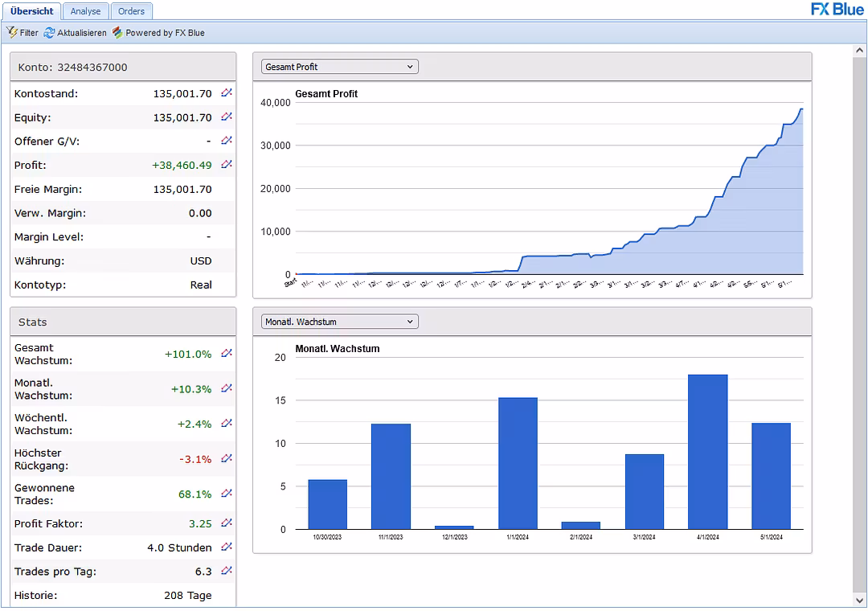Click the chart icon beside Kontostand
Screen dimensions: 868x611
[227, 93]
